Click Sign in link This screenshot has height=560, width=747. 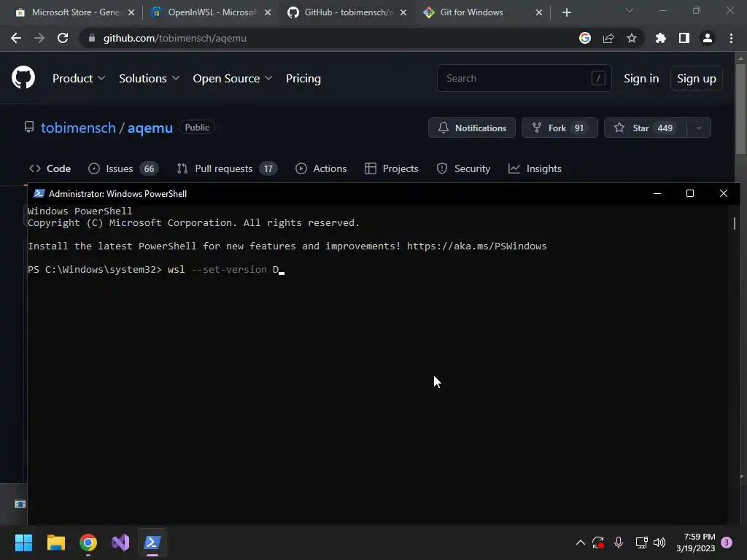641,79
